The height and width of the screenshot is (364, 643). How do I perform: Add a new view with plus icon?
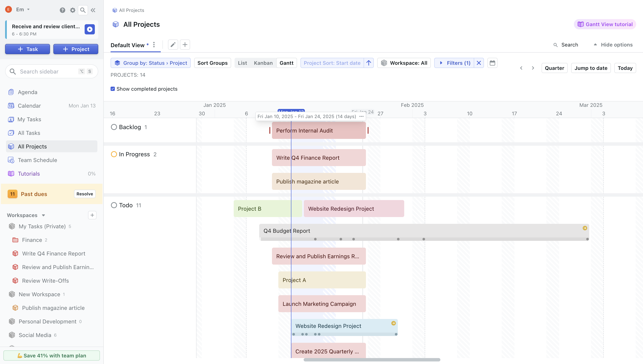pos(185,45)
